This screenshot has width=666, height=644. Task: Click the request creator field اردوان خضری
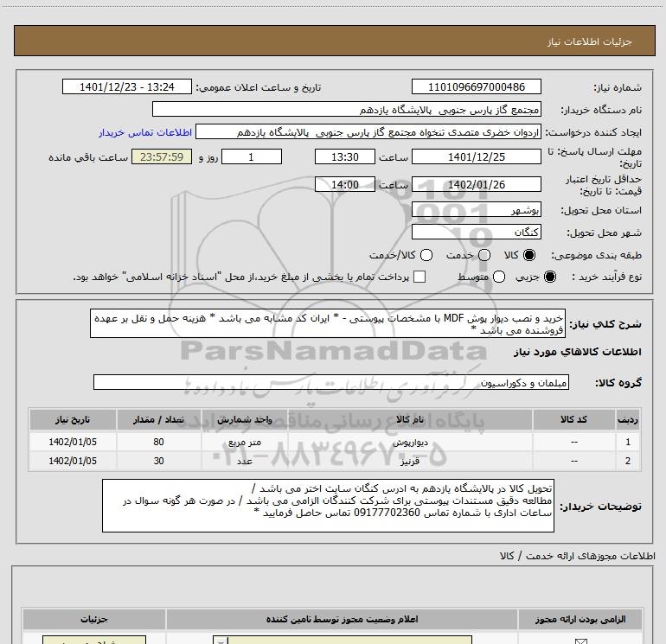(368, 132)
